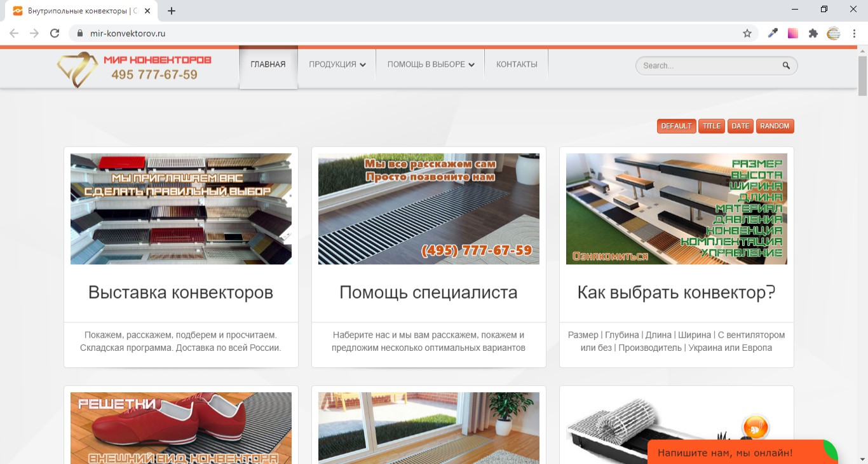The height and width of the screenshot is (464, 868).
Task: Open the Помощь специалиста image
Action: [429, 208]
